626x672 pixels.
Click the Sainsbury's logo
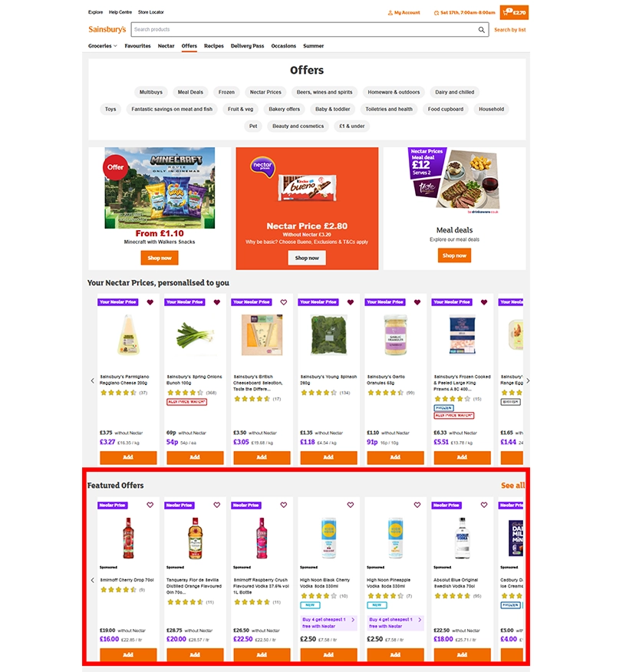(107, 30)
